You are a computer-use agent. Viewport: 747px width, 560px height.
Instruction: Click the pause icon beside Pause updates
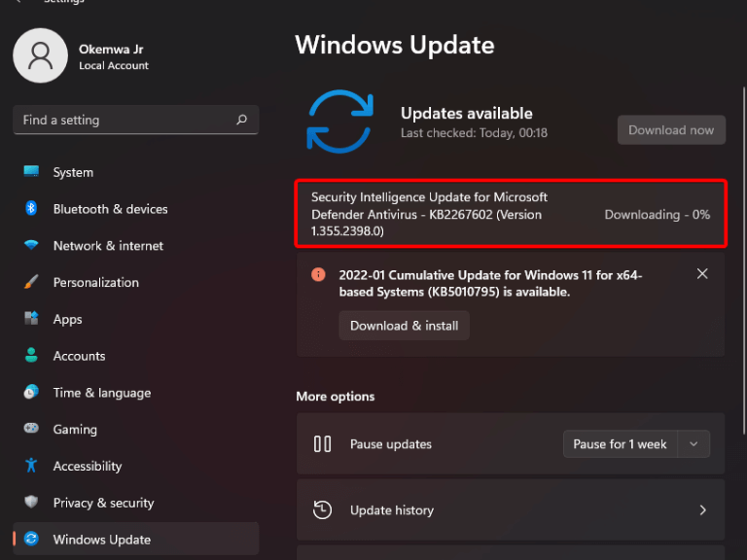323,443
